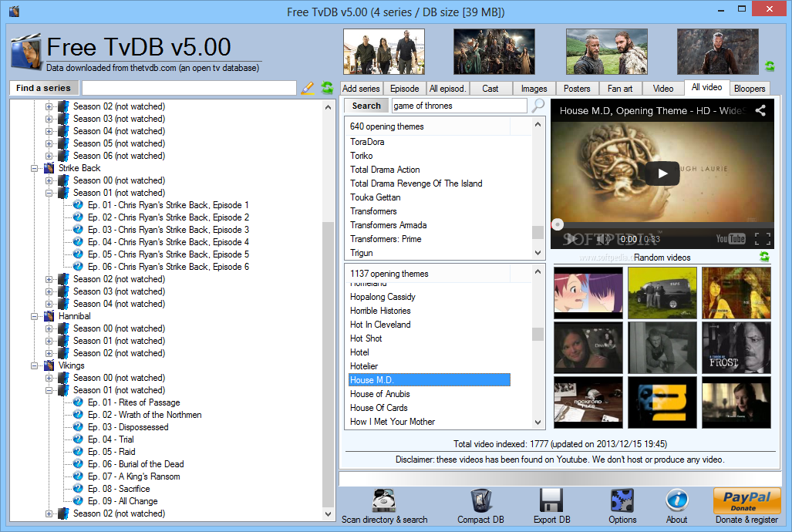
Task: Collapse the Strike Back series node
Action: point(35,168)
